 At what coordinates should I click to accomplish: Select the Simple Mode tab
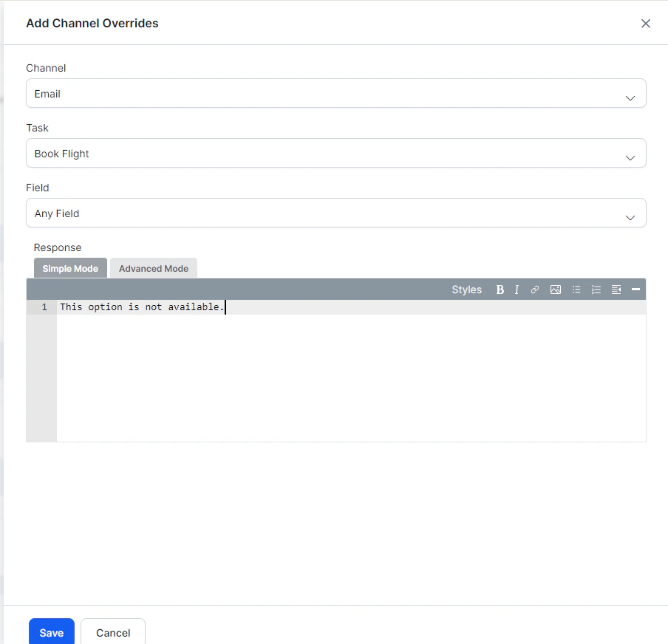tap(69, 268)
